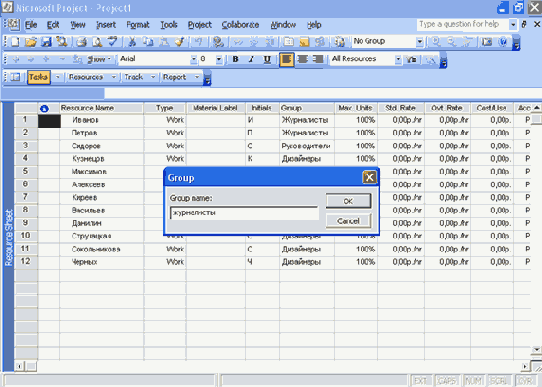Image resolution: width=542 pixels, height=387 pixels.
Task: Select row 12 header for Черных
Action: point(25,262)
